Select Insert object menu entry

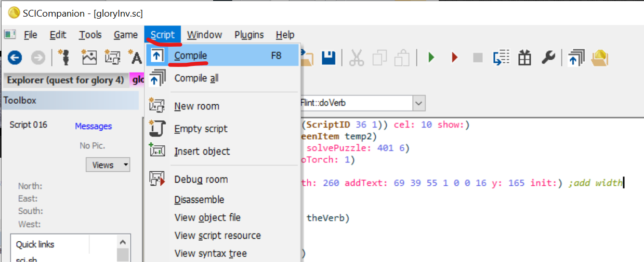(222, 151)
